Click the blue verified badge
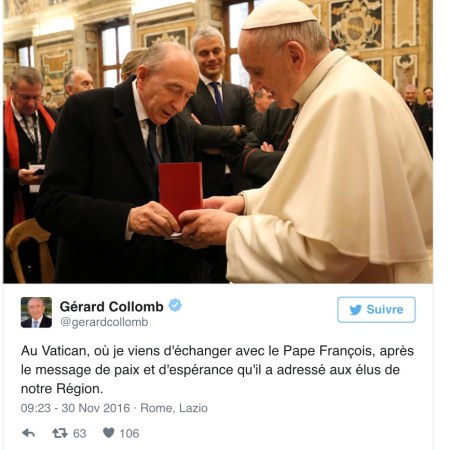This screenshot has width=450, height=450. [175, 305]
